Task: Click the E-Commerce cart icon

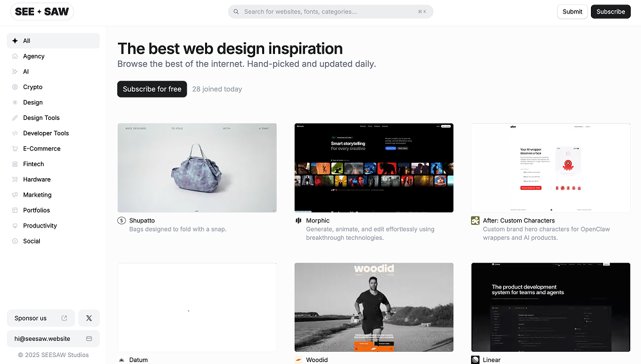Action: 15,149
